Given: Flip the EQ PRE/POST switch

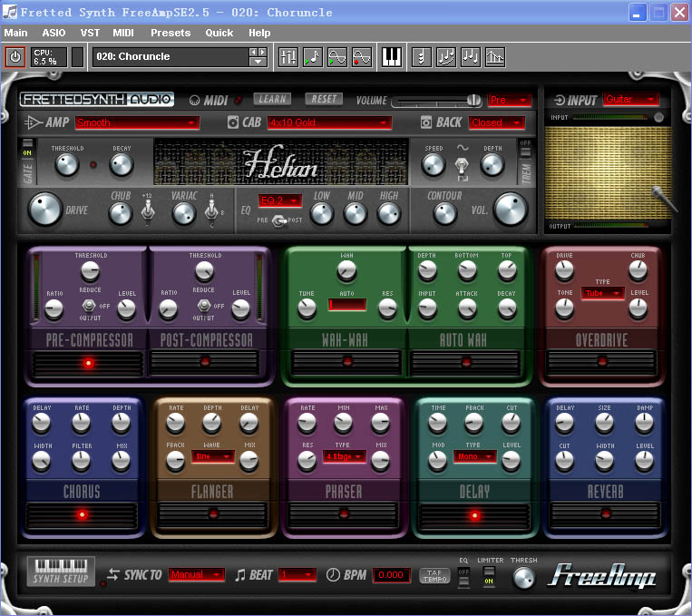Looking at the screenshot, I should [280, 220].
